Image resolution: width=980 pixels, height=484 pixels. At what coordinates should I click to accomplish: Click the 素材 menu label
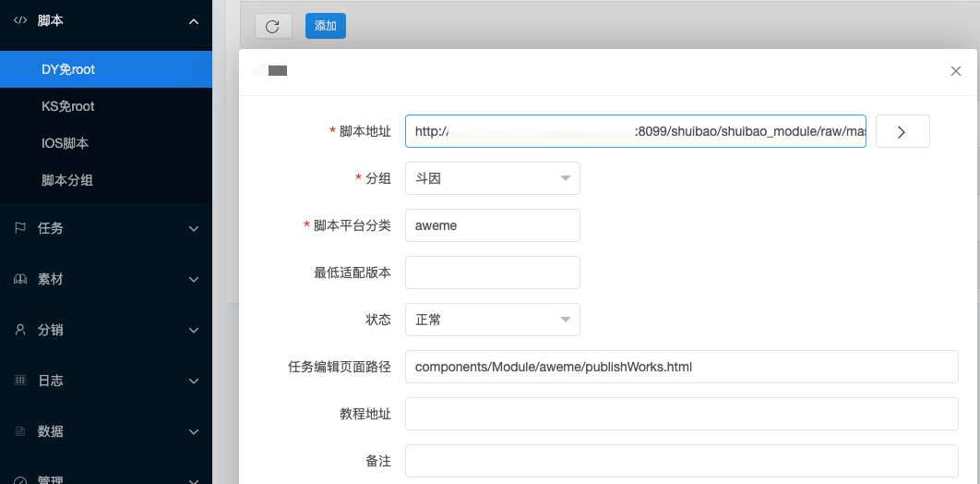pyautogui.click(x=51, y=279)
